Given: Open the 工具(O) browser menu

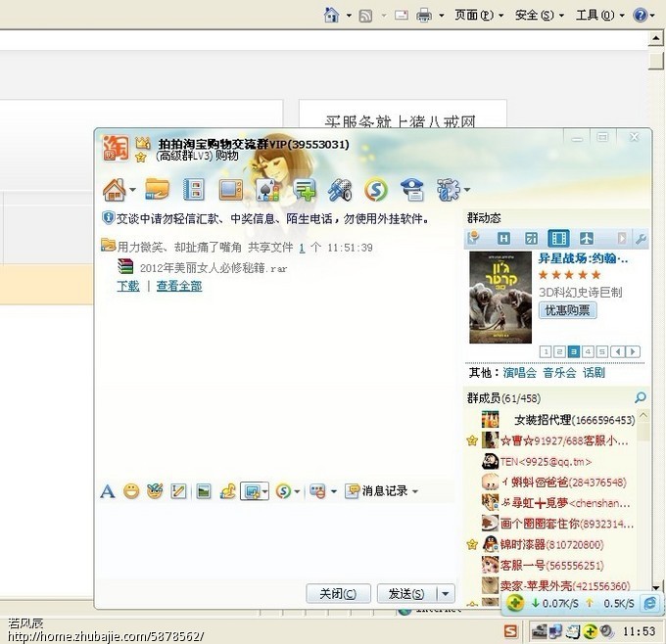Looking at the screenshot, I should 599,16.
